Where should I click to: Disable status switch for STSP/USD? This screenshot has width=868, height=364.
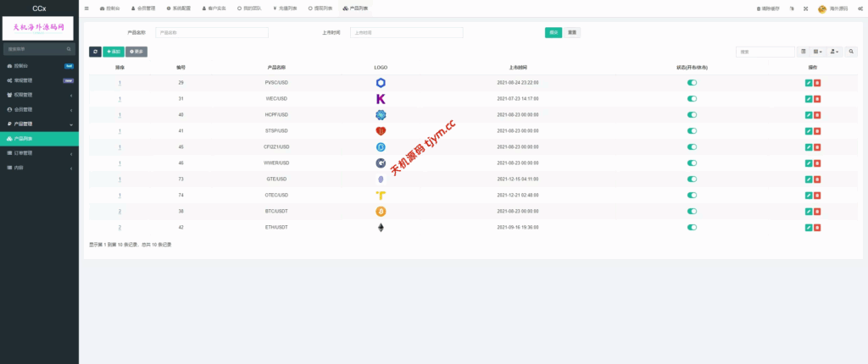click(x=692, y=131)
